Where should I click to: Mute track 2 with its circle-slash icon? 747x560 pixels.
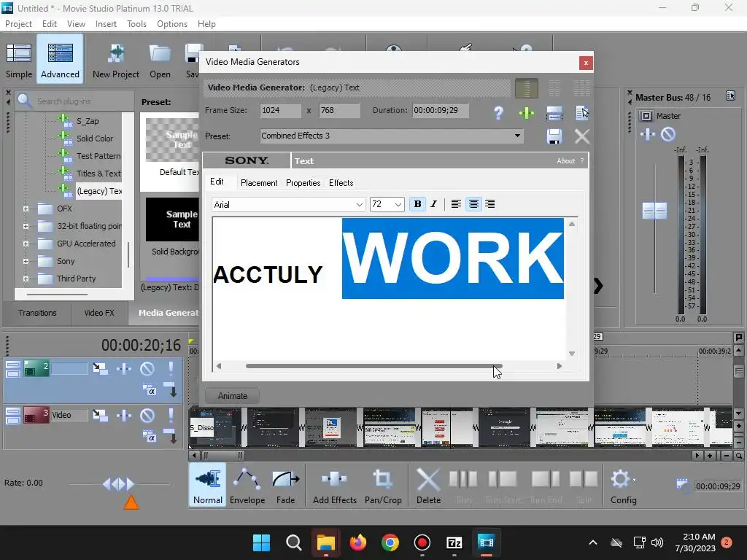coord(147,368)
